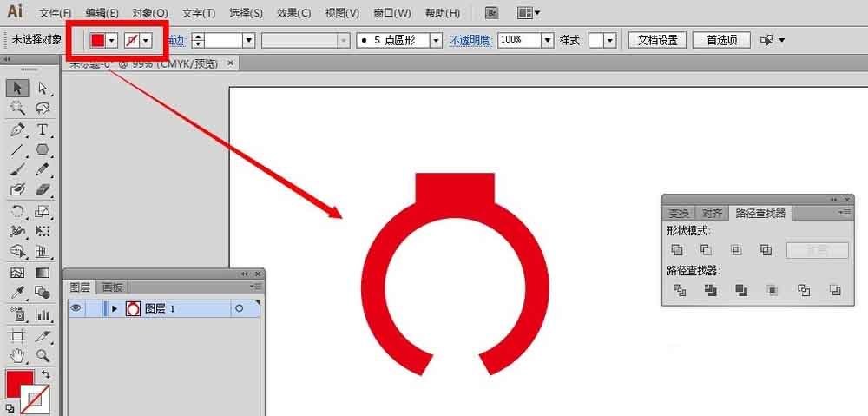The height and width of the screenshot is (416, 868).
Task: Select the Width/Warp tool
Action: (x=17, y=231)
